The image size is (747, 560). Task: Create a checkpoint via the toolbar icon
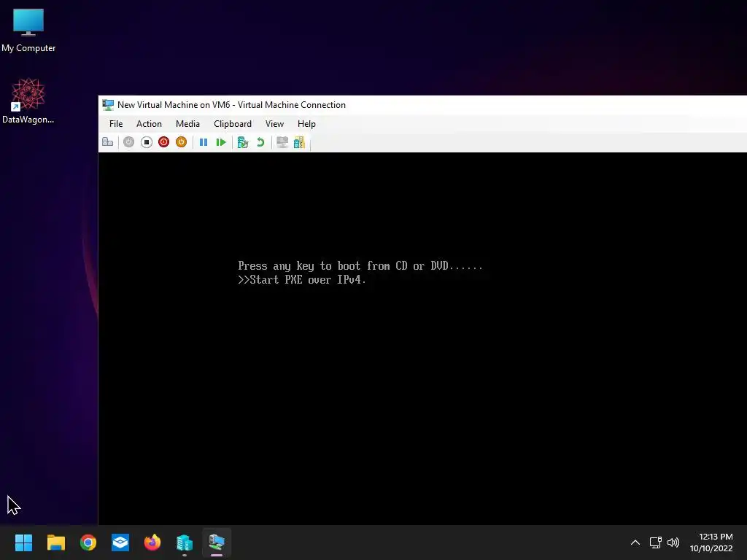(x=243, y=142)
